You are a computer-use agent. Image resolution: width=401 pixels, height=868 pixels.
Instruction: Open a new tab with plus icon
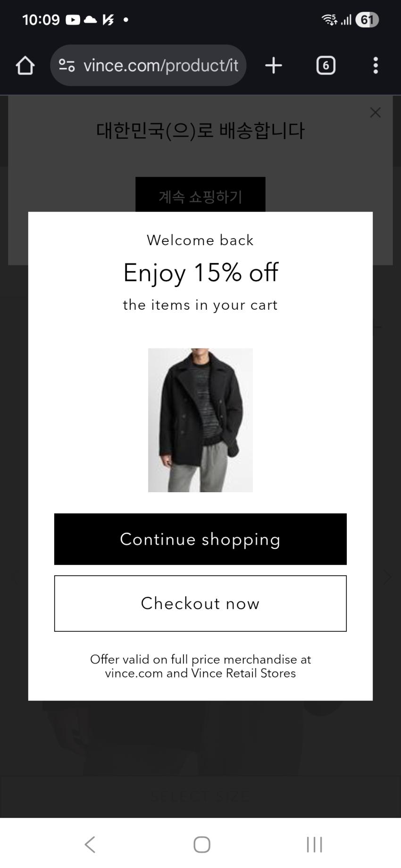(x=274, y=66)
